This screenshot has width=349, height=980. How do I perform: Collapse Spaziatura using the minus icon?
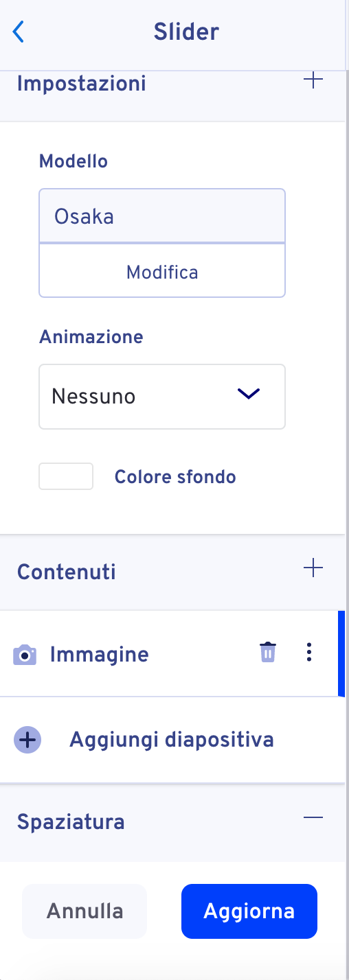pyautogui.click(x=313, y=817)
